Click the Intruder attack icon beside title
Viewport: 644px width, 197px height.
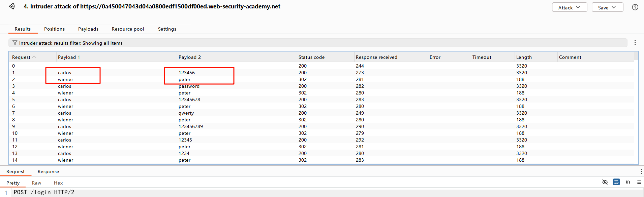12,6
